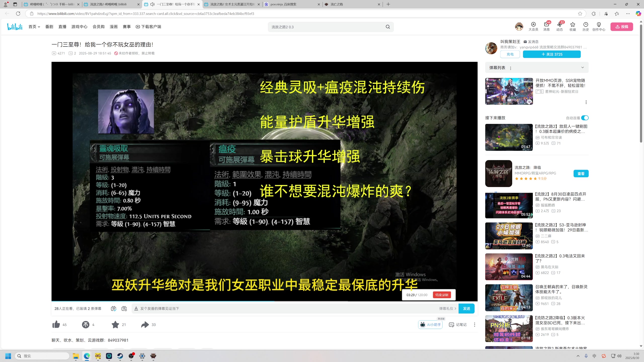Click 发消息 next to 叫我策划王

(x=531, y=42)
